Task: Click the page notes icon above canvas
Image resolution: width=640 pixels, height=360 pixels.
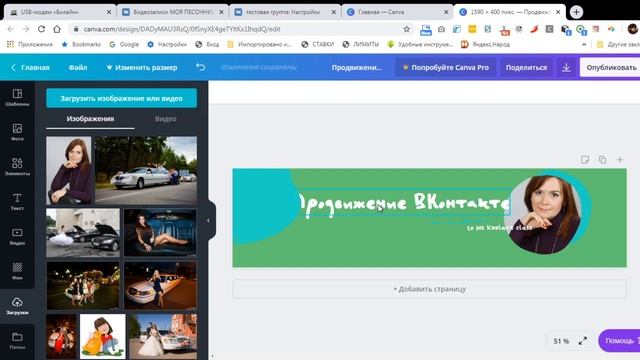Action: tap(585, 160)
